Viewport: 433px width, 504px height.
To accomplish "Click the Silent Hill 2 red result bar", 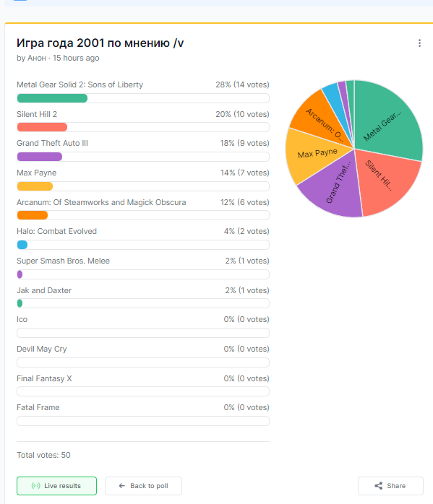I will coord(42,127).
